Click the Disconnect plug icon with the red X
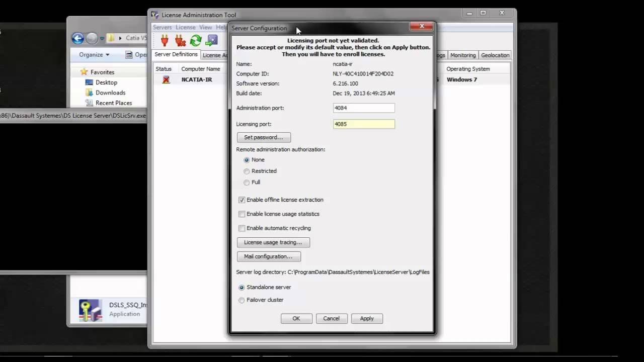644x362 pixels. click(180, 40)
